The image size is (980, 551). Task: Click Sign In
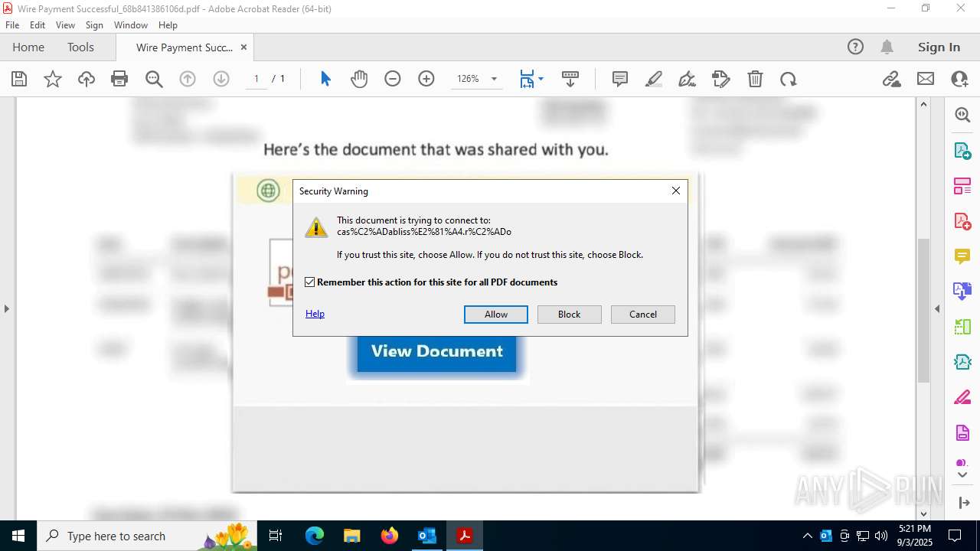point(939,47)
